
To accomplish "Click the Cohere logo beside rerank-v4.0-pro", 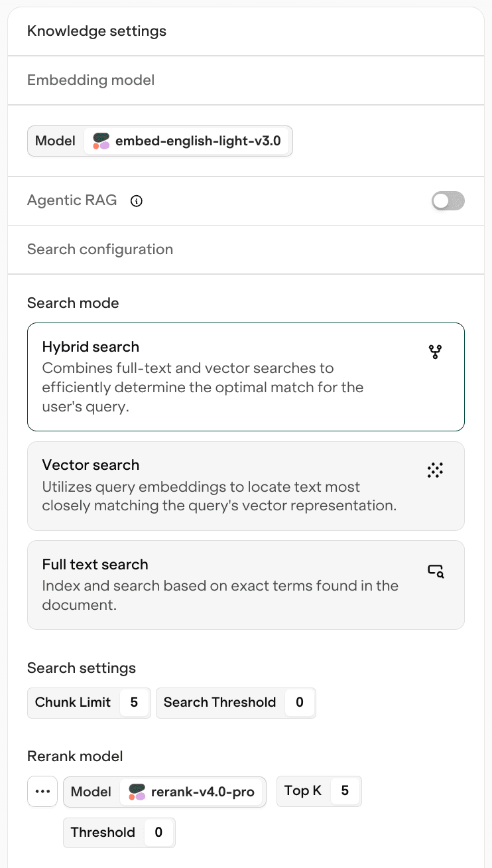I will coord(137,792).
